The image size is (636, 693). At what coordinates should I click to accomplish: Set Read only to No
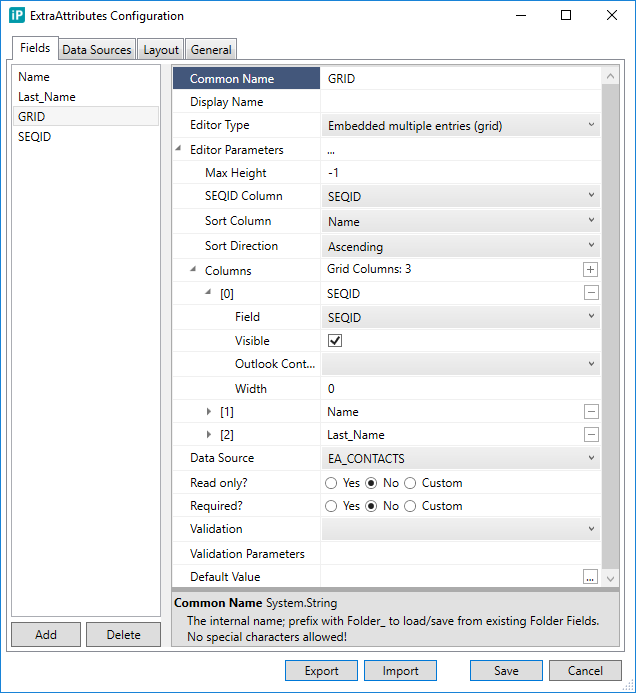coord(371,483)
